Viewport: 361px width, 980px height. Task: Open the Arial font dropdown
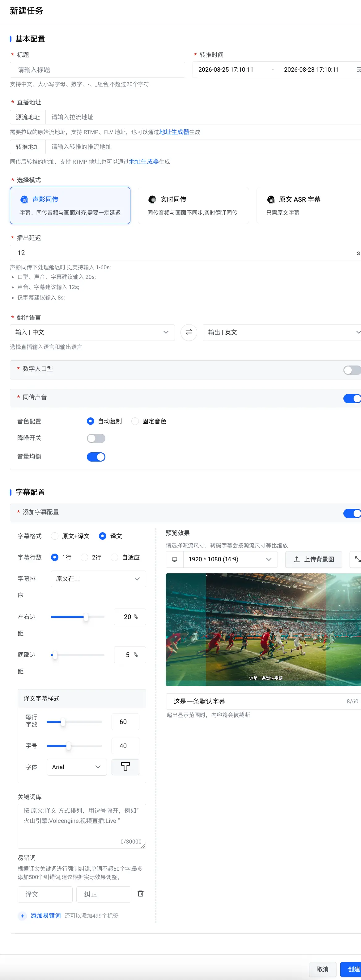[77, 767]
